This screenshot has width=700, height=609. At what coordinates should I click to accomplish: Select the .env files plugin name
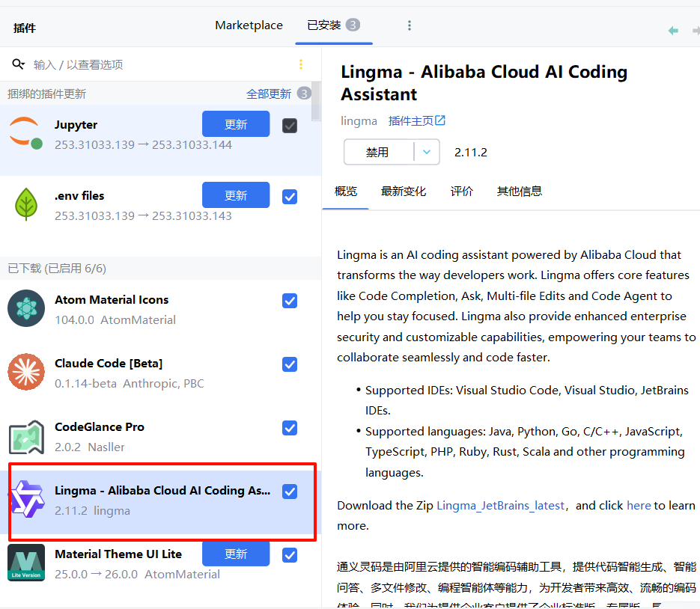pyautogui.click(x=79, y=195)
